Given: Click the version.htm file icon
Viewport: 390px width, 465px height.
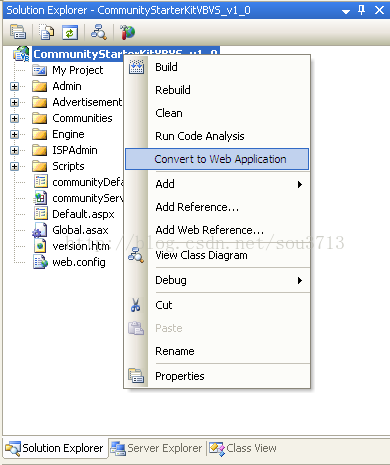Looking at the screenshot, I should (x=40, y=246).
